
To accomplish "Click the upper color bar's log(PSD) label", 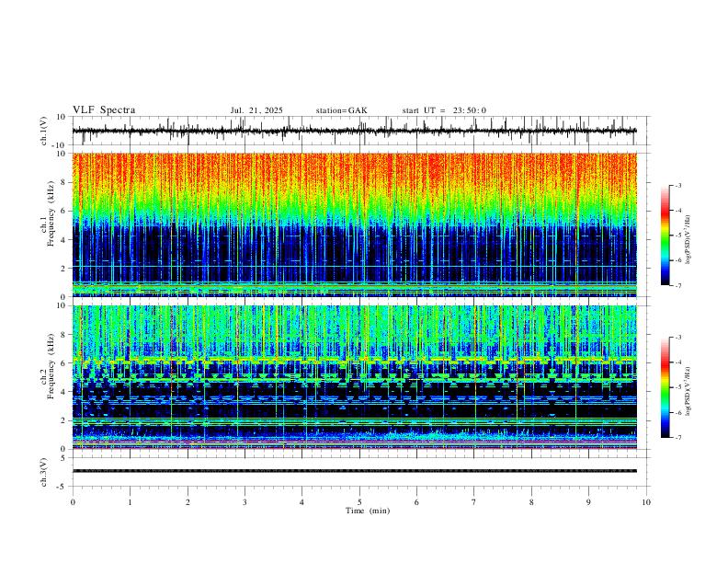I will coord(688,240).
